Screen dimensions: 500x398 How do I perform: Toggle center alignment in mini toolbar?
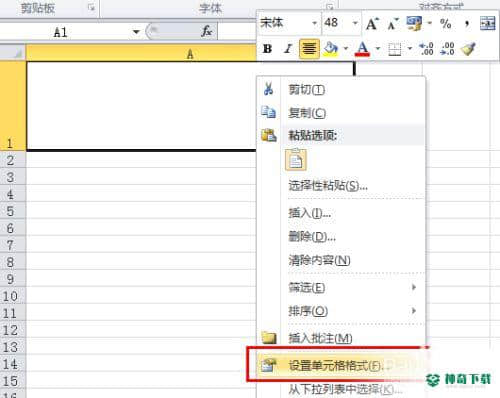coord(309,49)
